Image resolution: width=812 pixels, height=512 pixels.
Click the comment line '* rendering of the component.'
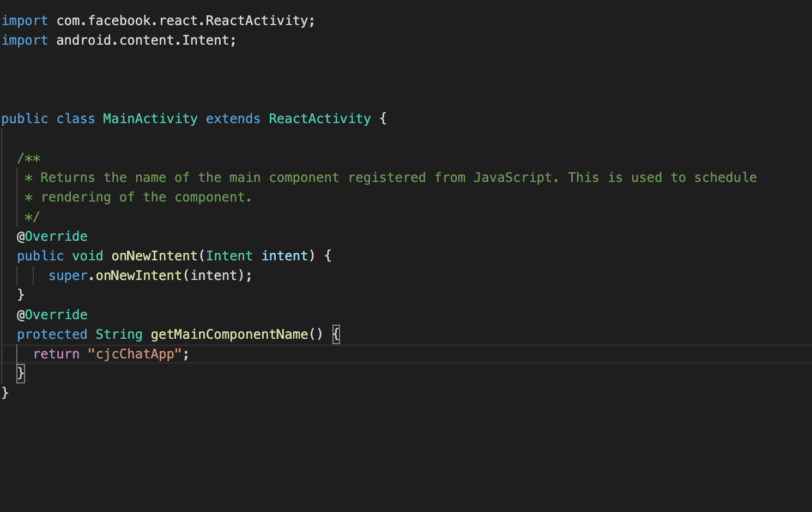(138, 197)
